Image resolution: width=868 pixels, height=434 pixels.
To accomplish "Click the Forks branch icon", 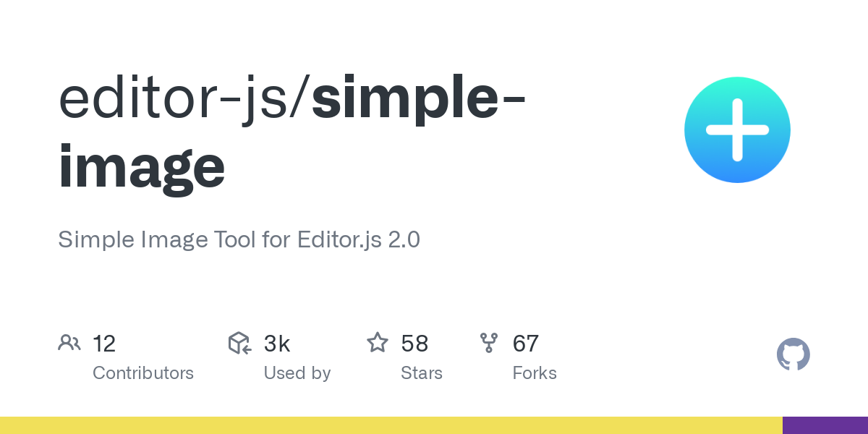I will (489, 343).
